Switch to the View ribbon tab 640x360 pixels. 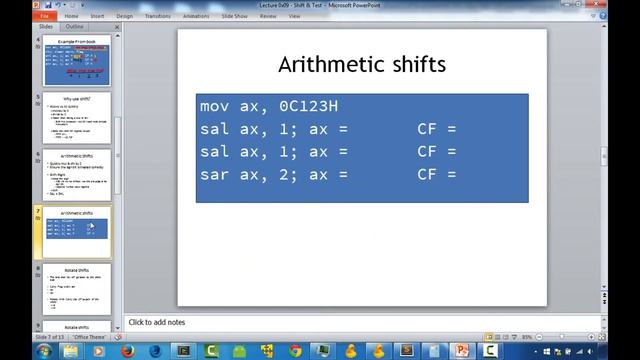(294, 16)
